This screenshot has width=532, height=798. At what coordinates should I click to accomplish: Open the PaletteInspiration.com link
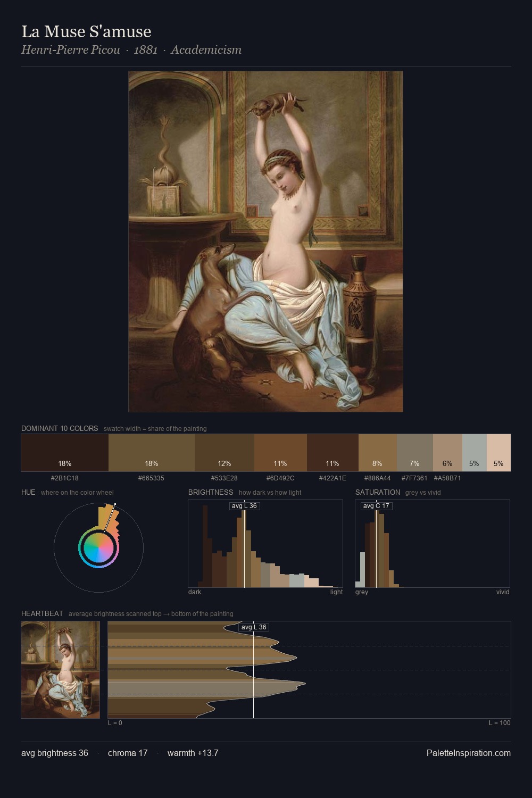[x=469, y=753]
